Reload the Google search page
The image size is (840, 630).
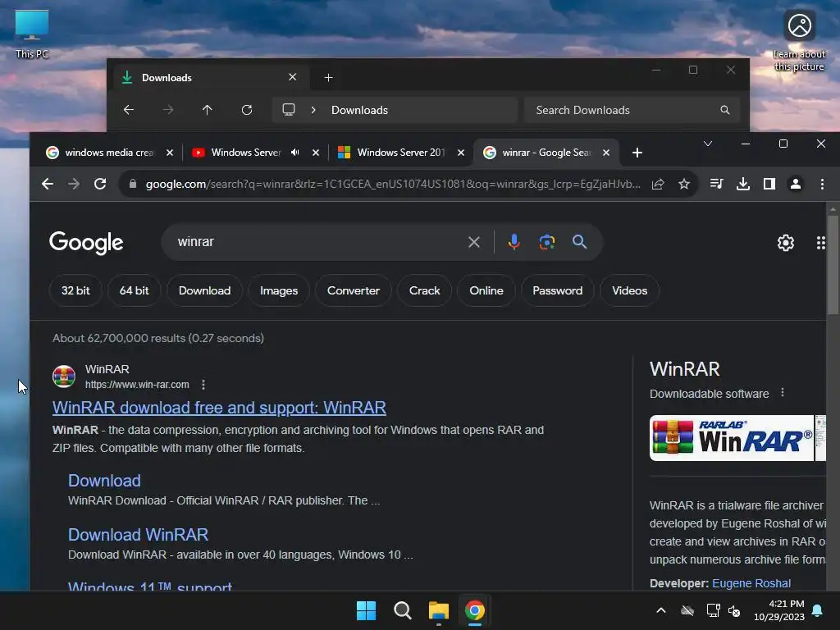point(100,184)
